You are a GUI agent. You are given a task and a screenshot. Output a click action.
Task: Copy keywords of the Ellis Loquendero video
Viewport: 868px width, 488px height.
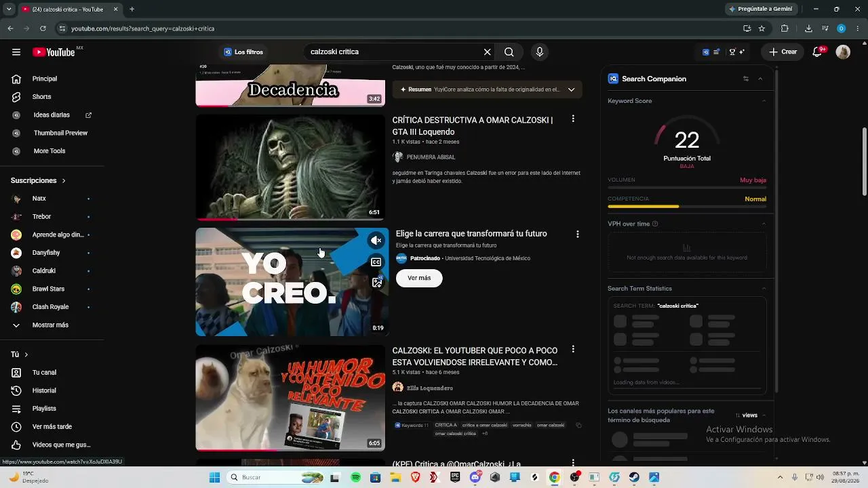click(x=578, y=425)
